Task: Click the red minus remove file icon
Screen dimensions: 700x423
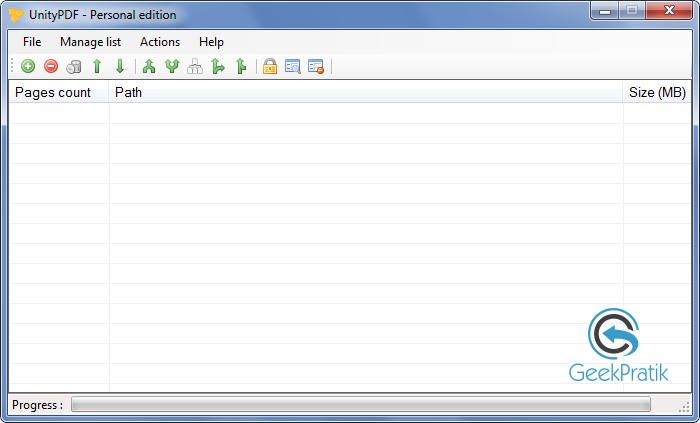Action: coord(51,66)
